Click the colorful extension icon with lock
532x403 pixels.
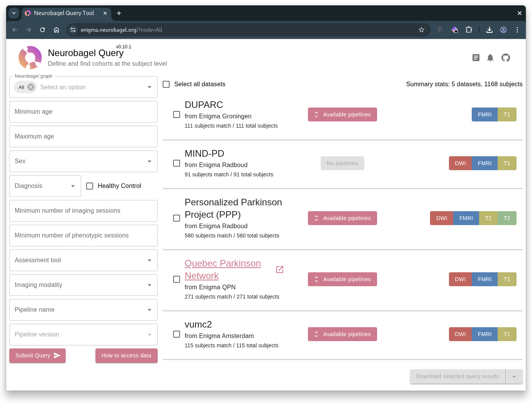[x=455, y=30]
